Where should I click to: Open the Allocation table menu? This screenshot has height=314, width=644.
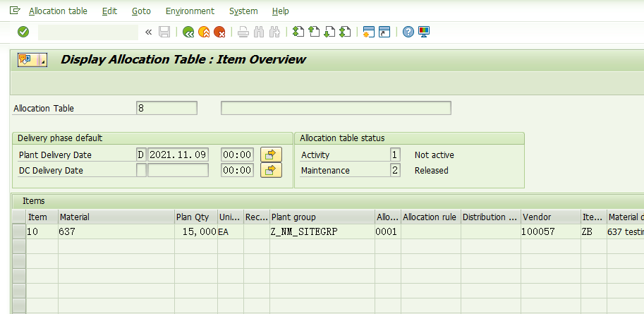pyautogui.click(x=58, y=11)
